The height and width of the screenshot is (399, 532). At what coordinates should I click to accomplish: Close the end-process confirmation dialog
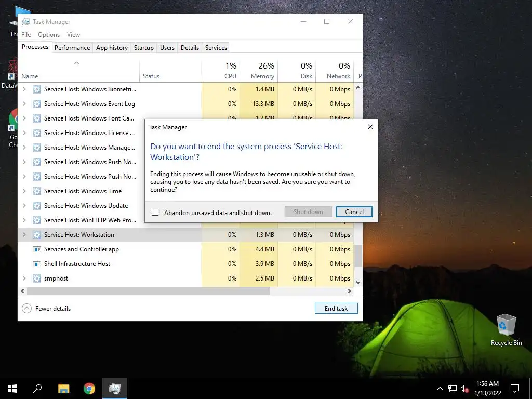[x=370, y=127]
